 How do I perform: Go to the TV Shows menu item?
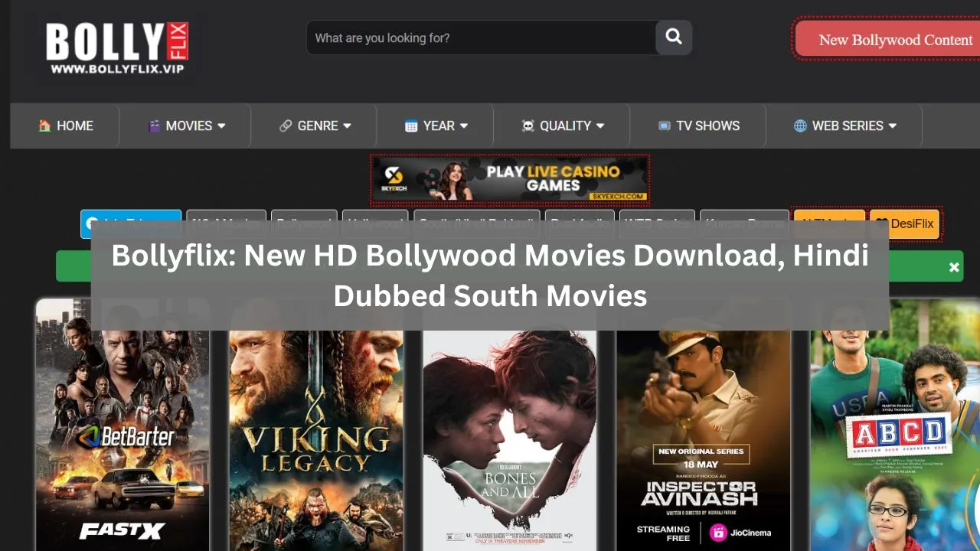point(707,126)
